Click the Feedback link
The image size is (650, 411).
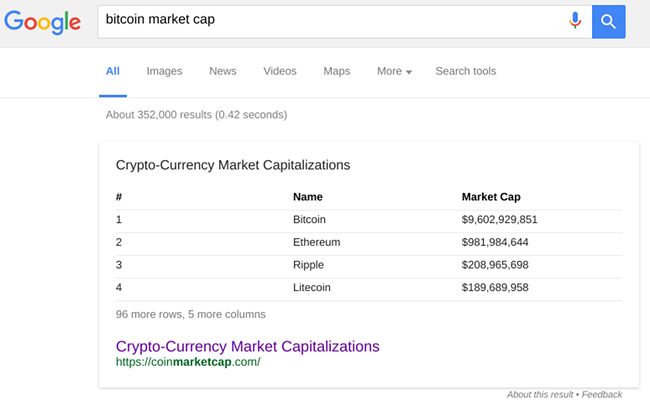coord(601,394)
